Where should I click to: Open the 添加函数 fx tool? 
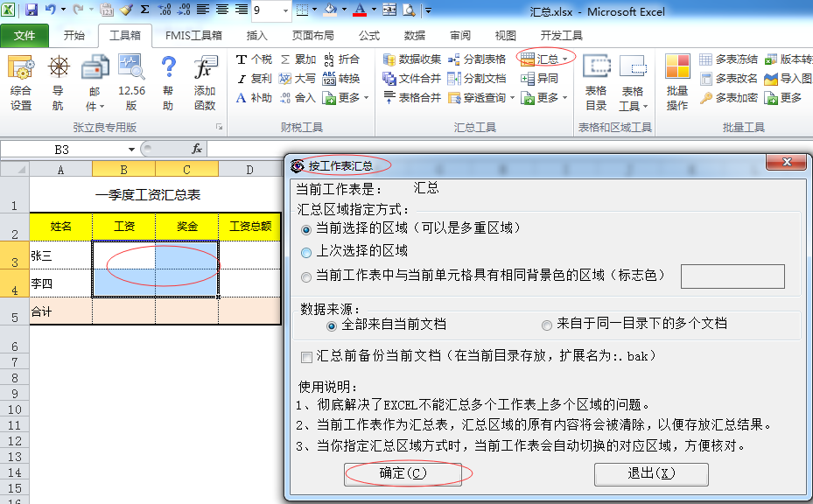click(x=205, y=82)
